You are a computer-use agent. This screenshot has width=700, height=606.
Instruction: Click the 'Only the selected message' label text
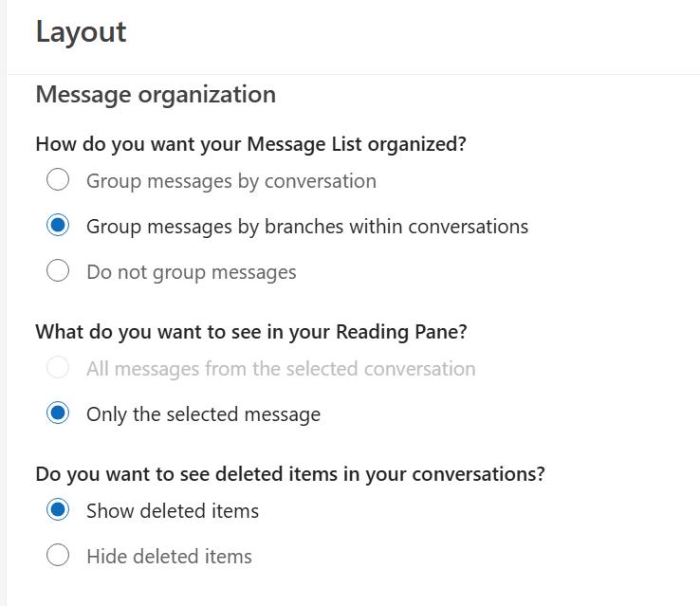(203, 414)
